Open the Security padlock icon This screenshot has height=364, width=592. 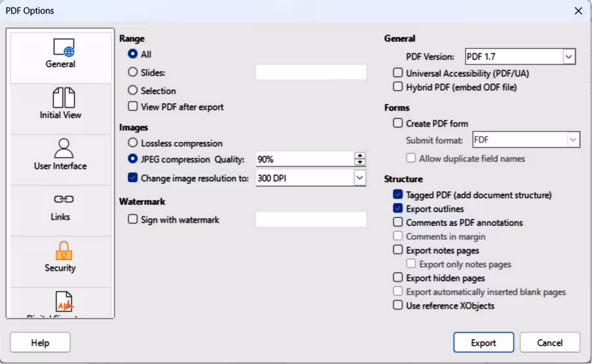[64, 251]
